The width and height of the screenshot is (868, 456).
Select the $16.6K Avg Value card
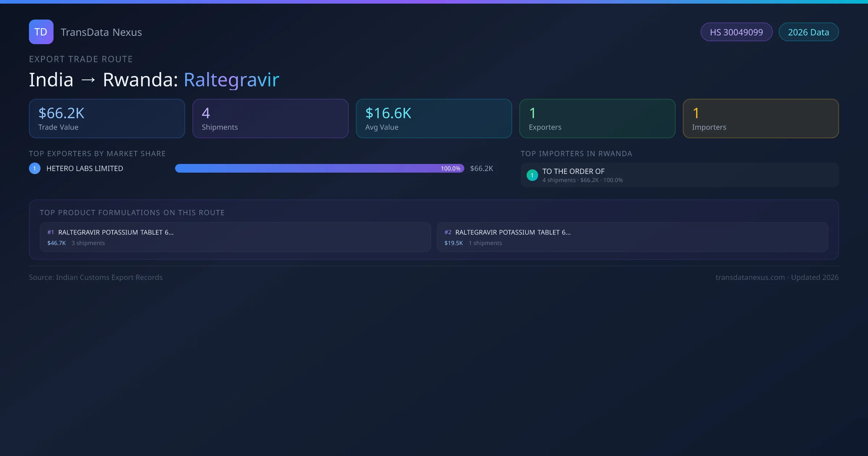[x=434, y=118]
